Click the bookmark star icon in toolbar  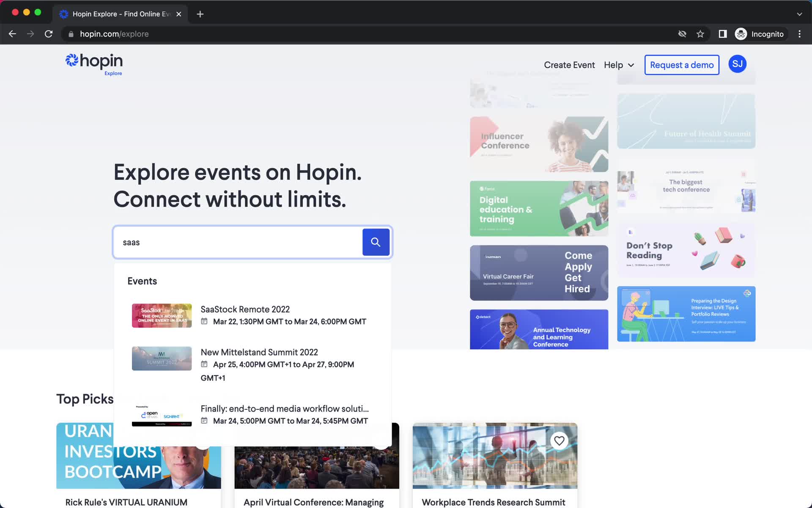(x=701, y=33)
